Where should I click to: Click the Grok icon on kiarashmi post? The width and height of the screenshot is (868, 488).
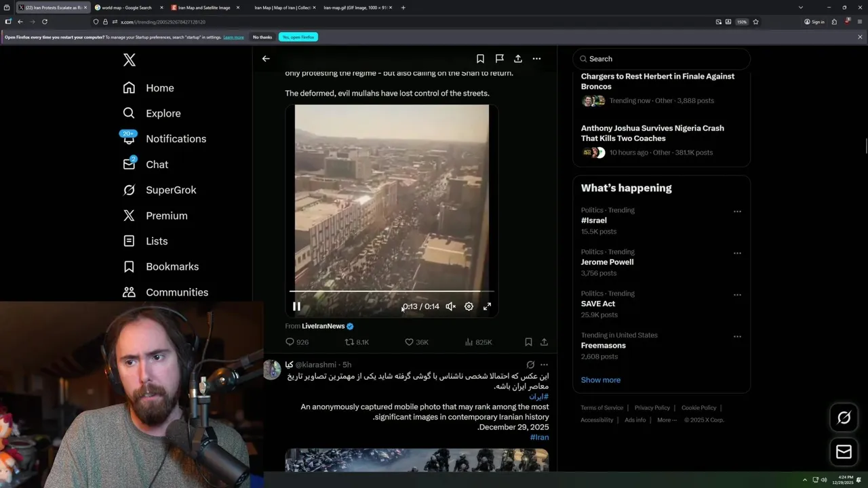pyautogui.click(x=530, y=365)
